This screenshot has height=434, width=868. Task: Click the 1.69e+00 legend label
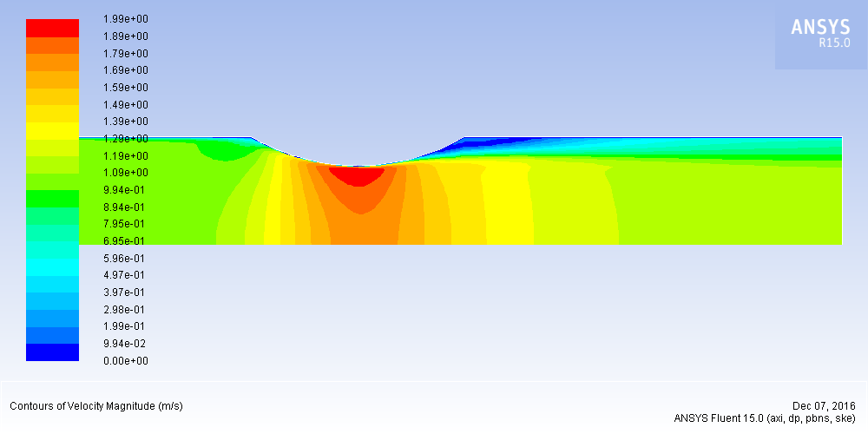pyautogui.click(x=126, y=70)
